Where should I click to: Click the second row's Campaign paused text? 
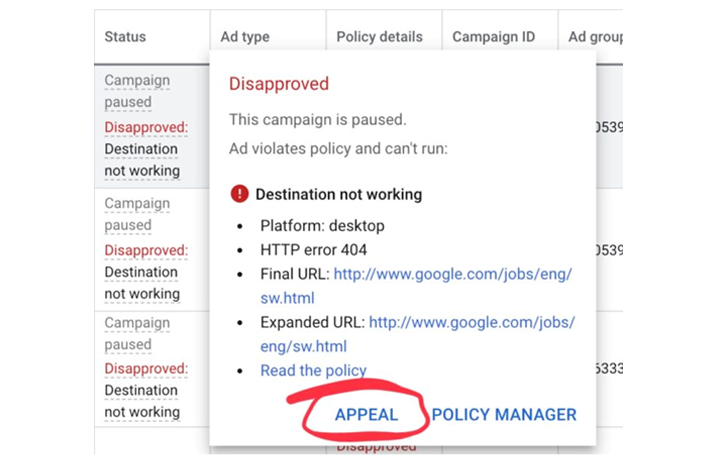click(x=137, y=214)
